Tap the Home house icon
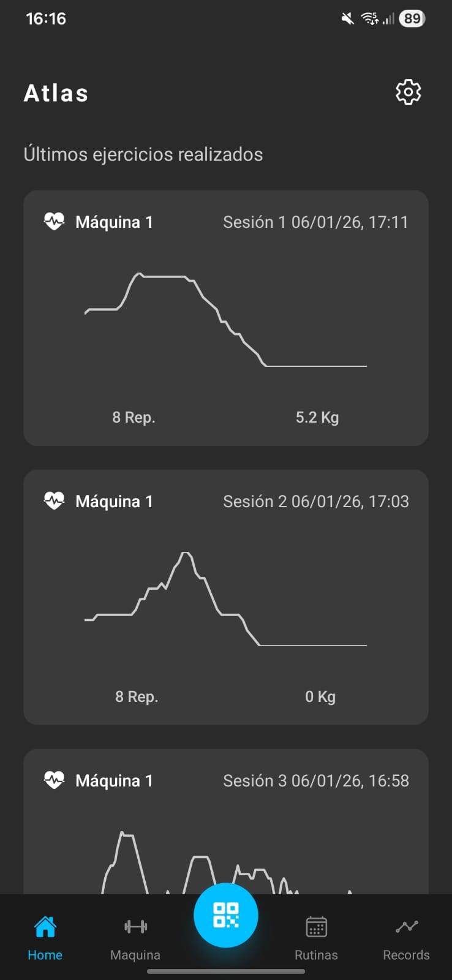This screenshot has width=452, height=980. 45,927
